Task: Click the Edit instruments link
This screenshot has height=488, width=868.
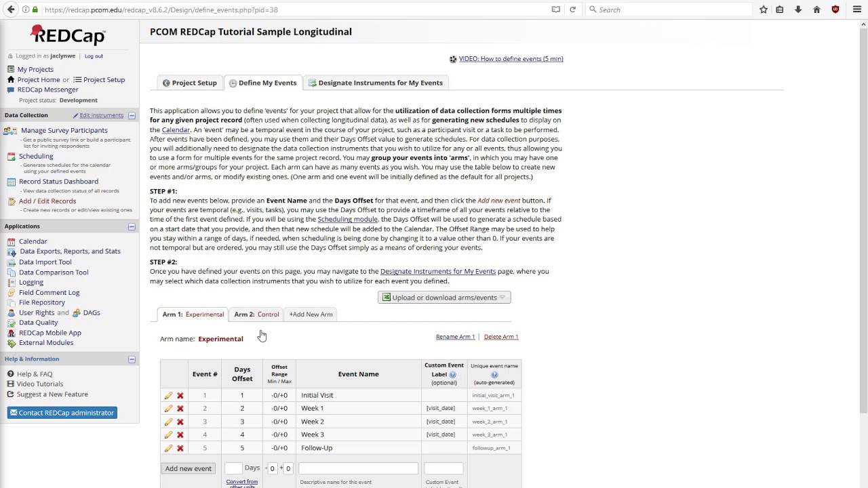Action: (x=102, y=116)
